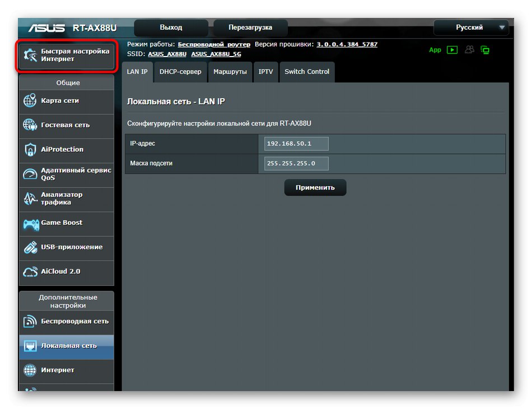This screenshot has height=409, width=532.
Task: Click the Интернет globe icon
Action: (30, 370)
